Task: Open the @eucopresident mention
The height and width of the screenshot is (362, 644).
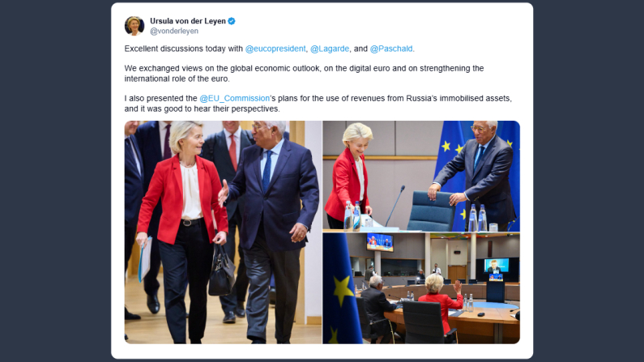Action: click(275, 49)
